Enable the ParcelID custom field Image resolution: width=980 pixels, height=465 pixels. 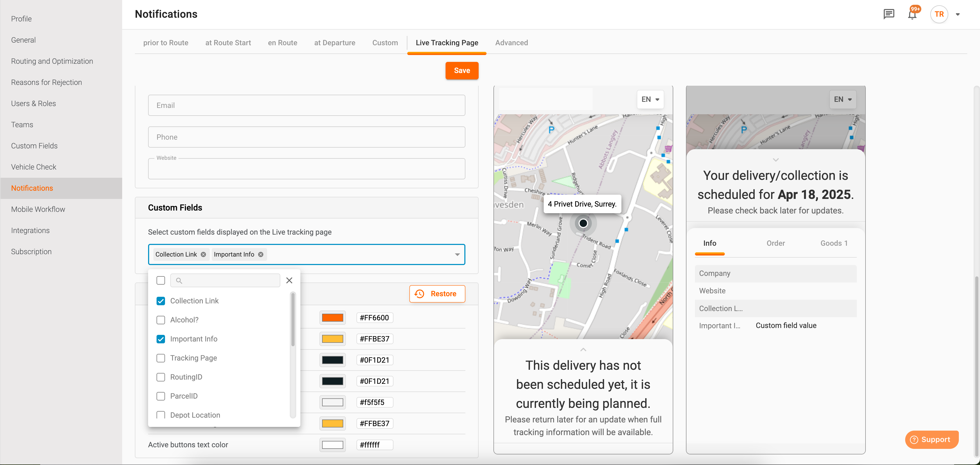(161, 396)
